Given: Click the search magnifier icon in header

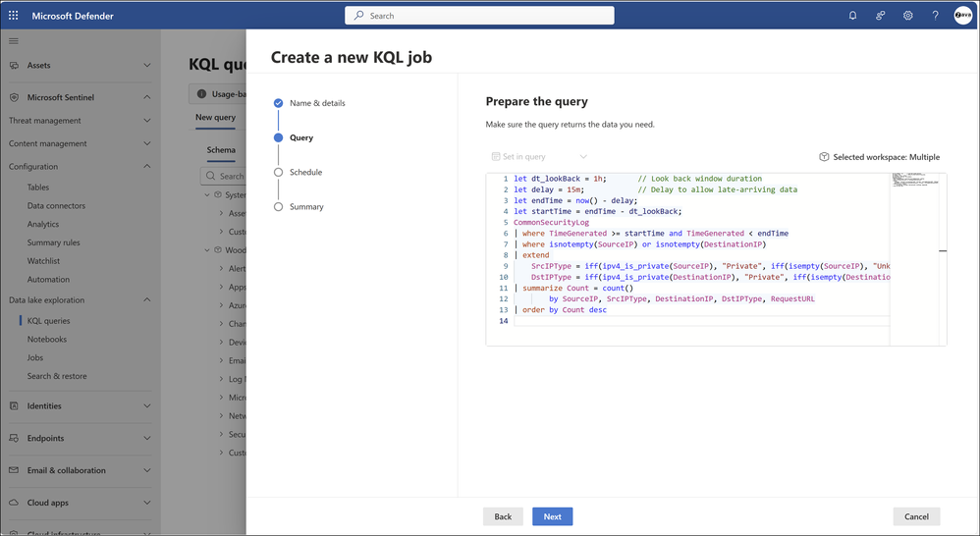Looking at the screenshot, I should tap(358, 16).
